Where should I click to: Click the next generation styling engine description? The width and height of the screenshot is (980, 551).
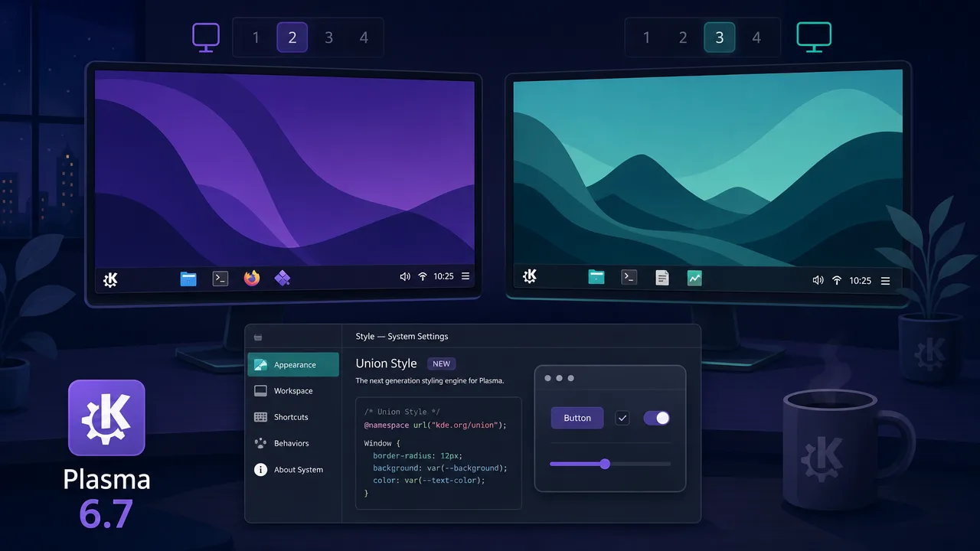click(x=430, y=380)
